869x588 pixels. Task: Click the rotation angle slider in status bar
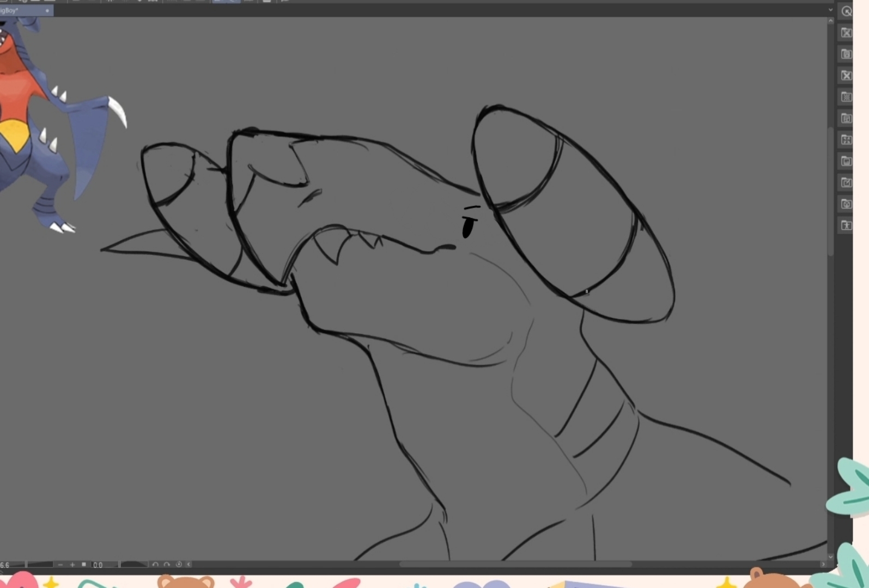[133, 565]
